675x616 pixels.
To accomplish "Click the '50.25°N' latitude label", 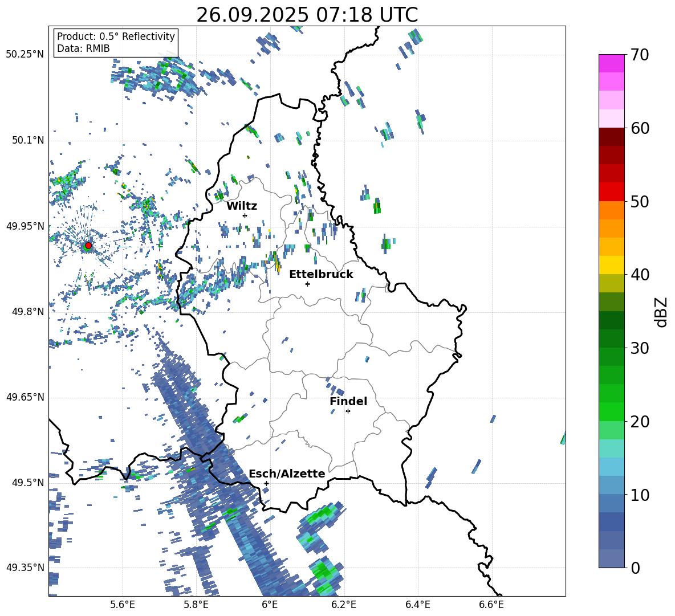I will 25,55.
